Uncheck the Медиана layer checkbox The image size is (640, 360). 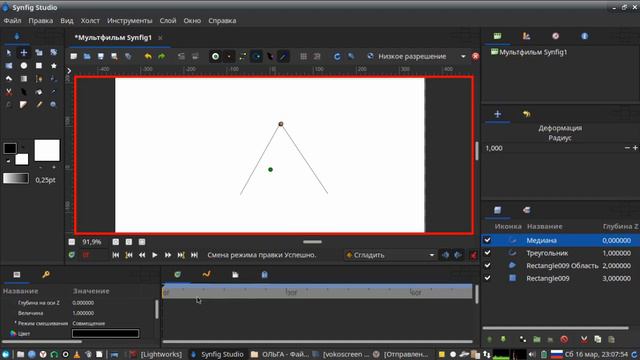point(487,240)
